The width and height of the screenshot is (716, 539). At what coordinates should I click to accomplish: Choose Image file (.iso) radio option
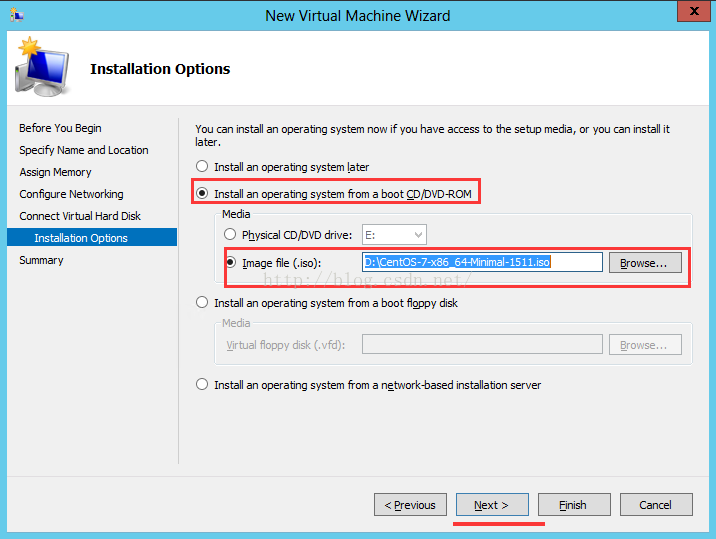231,263
